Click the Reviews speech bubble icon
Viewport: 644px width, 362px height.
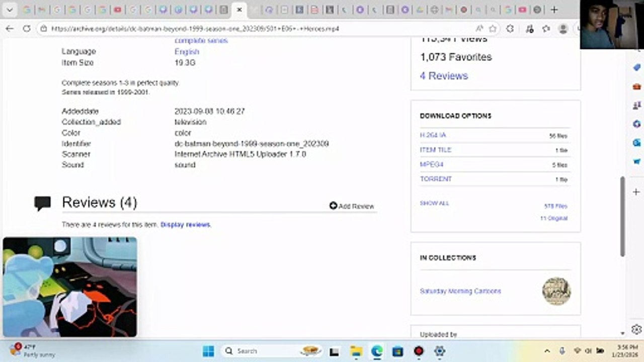point(42,203)
